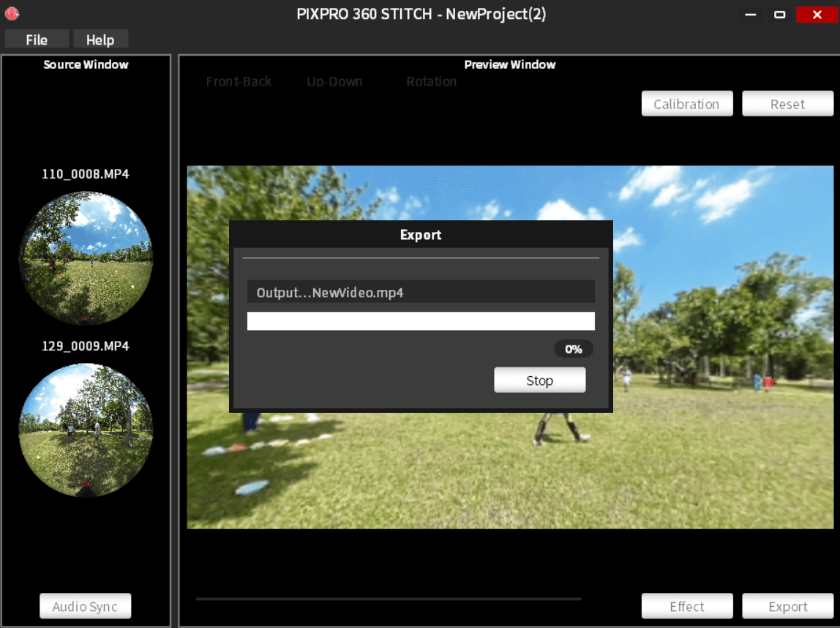Minimize the PIXPRO 360 STITCH window
Image resolution: width=840 pixels, height=628 pixels.
(751, 15)
